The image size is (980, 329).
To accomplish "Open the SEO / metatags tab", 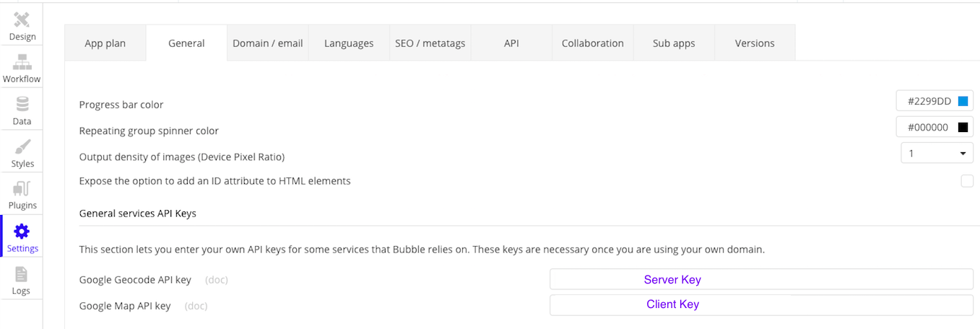I will point(430,43).
